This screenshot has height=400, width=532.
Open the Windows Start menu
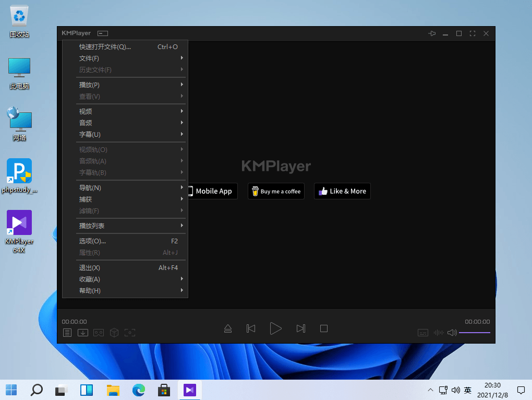[11, 390]
